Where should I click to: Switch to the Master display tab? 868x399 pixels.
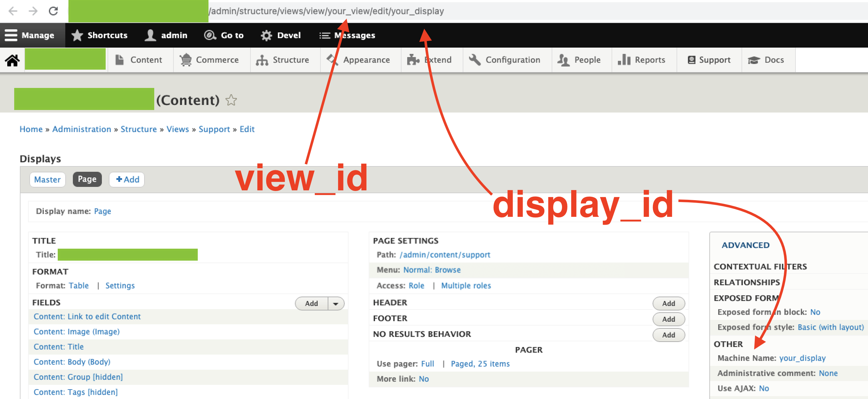47,179
